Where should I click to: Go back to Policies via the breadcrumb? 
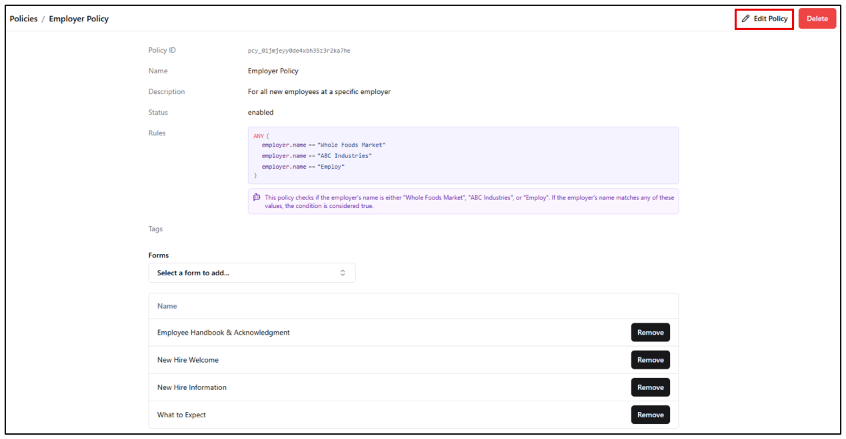tap(23, 19)
